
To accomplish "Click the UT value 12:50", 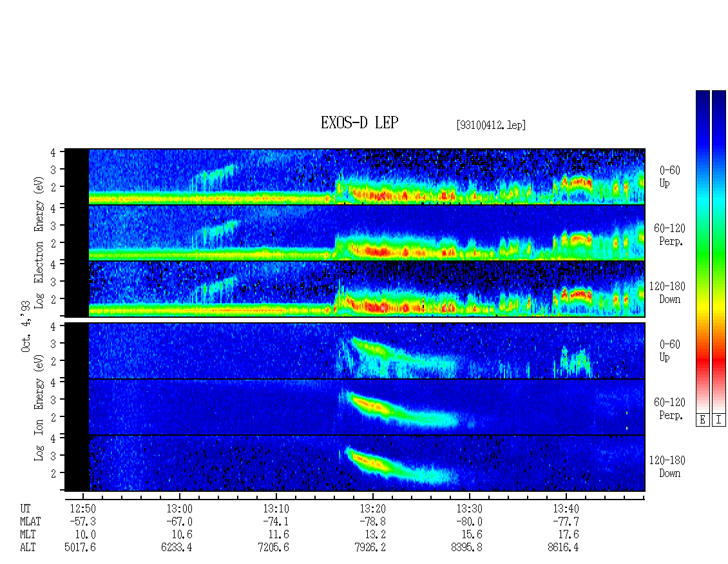I will 82,509.
